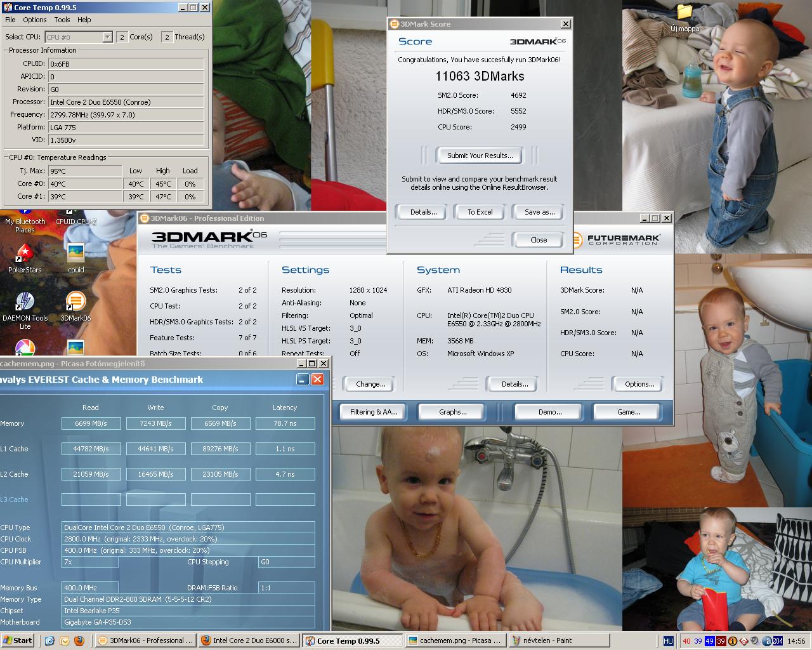
Task: Click the CPU Clock field in EVEREST
Action: pos(188,539)
